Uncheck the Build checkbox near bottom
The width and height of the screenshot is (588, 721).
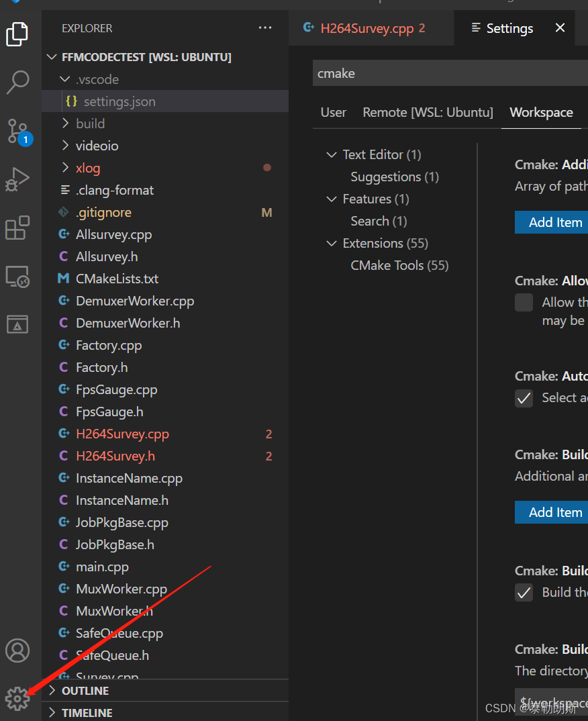524,592
